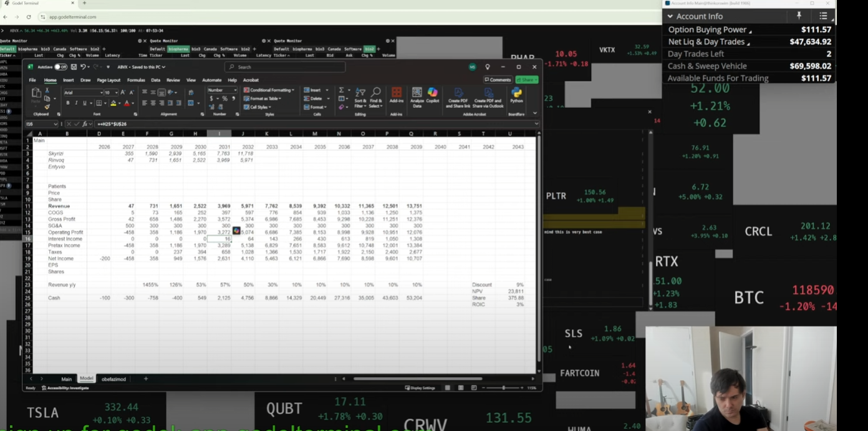Switch to the Data ribbon tab
Image resolution: width=868 pixels, height=431 pixels.
155,80
